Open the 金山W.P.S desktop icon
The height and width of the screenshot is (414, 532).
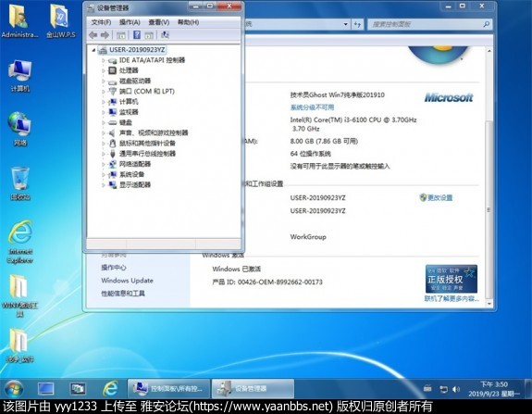pos(61,20)
